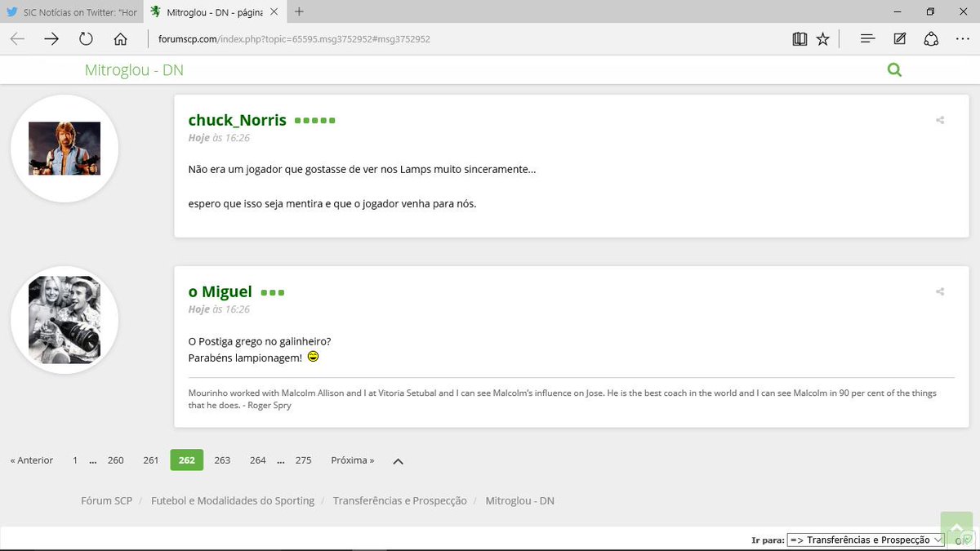Go forward with browser forward arrow
The height and width of the screenshot is (551, 980).
point(51,38)
